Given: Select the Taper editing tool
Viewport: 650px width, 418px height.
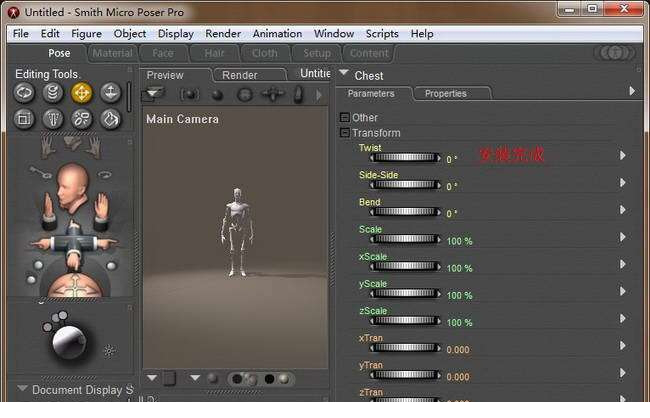Looking at the screenshot, I should coord(53,119).
